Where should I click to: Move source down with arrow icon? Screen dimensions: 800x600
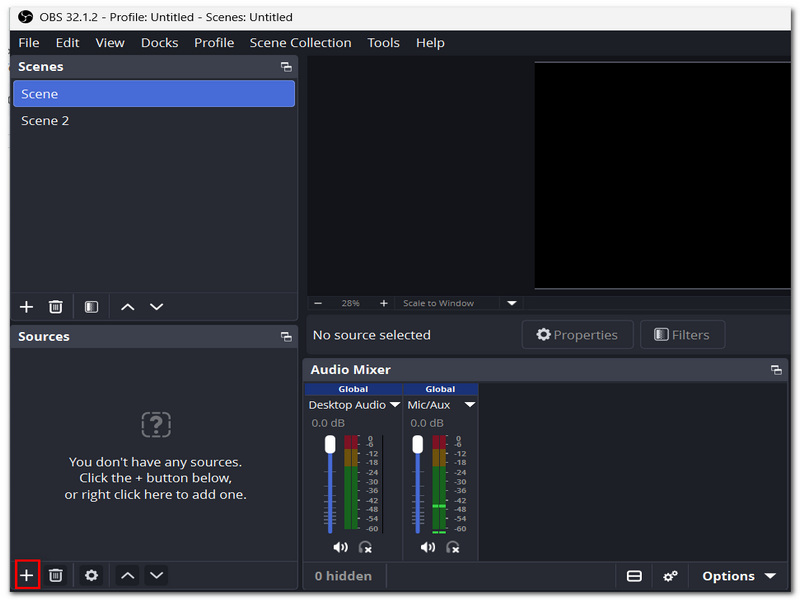coord(157,576)
